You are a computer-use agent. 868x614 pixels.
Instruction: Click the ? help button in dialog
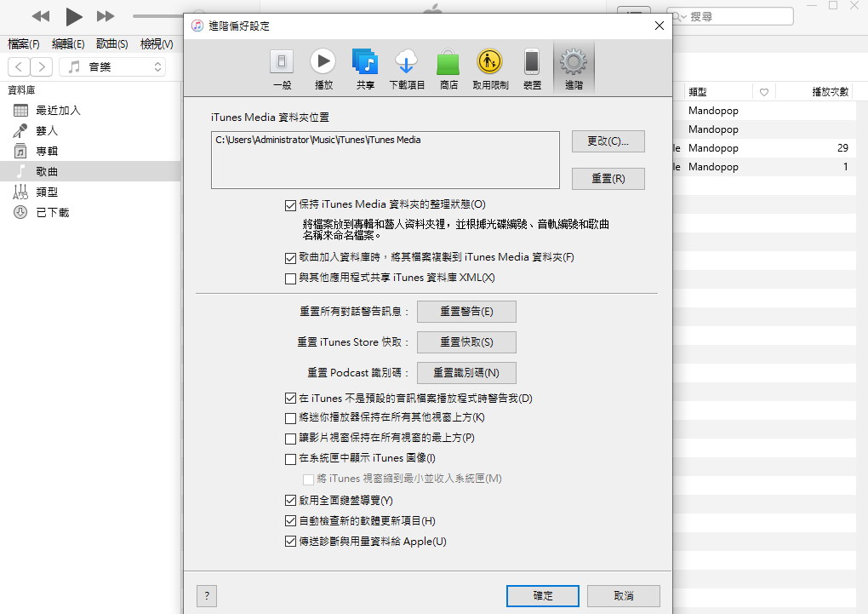pos(207,596)
